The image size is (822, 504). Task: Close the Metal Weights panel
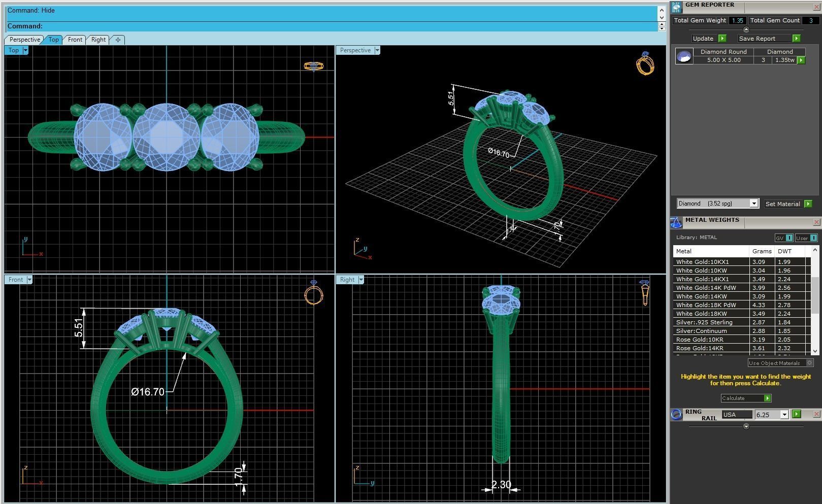tap(816, 222)
